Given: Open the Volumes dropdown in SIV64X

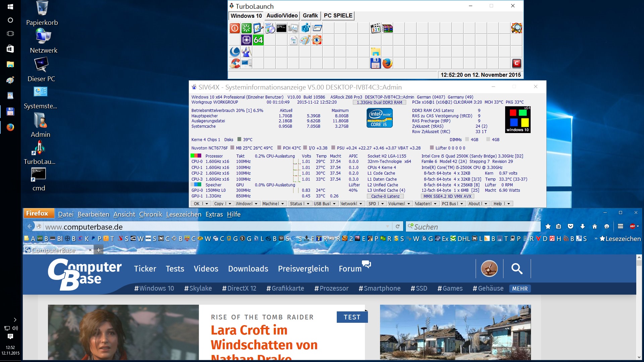Looking at the screenshot, I should [409, 204].
